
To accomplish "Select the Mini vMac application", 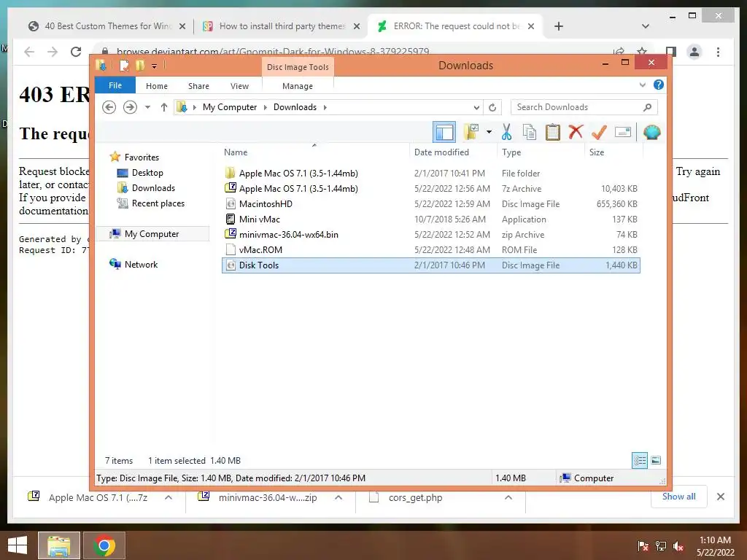I will 430,219.
